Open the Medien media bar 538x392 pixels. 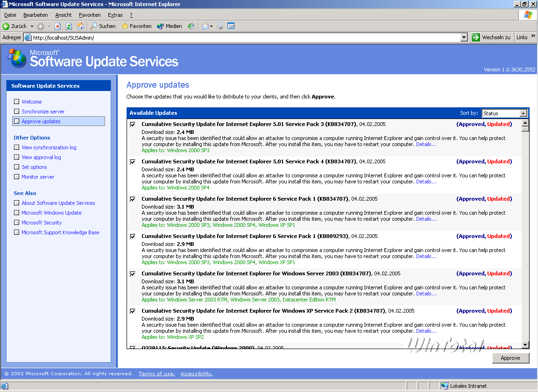tap(169, 26)
